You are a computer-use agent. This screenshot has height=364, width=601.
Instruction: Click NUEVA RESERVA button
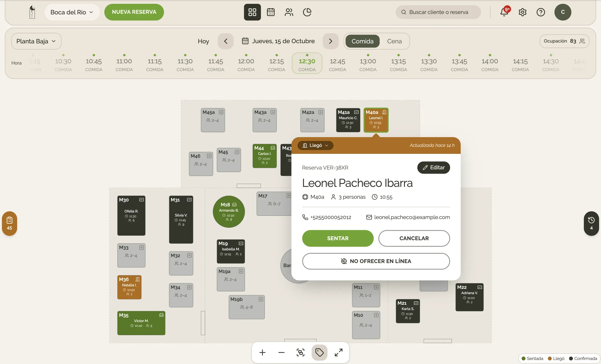tap(134, 12)
